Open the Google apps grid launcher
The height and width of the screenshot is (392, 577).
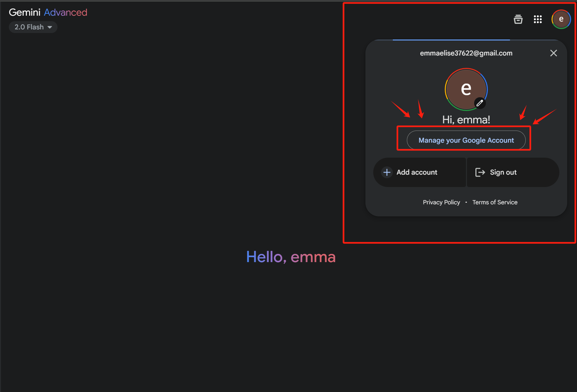[537, 19]
